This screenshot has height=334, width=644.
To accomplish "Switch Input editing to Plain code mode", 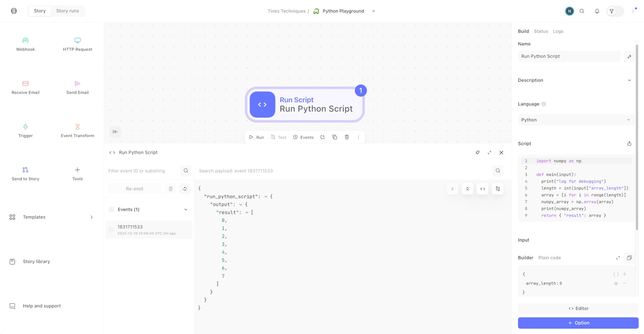I will pyautogui.click(x=549, y=258).
